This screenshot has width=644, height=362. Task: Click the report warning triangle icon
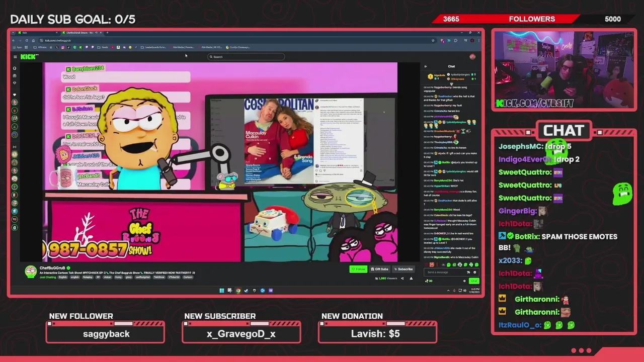pos(411,278)
